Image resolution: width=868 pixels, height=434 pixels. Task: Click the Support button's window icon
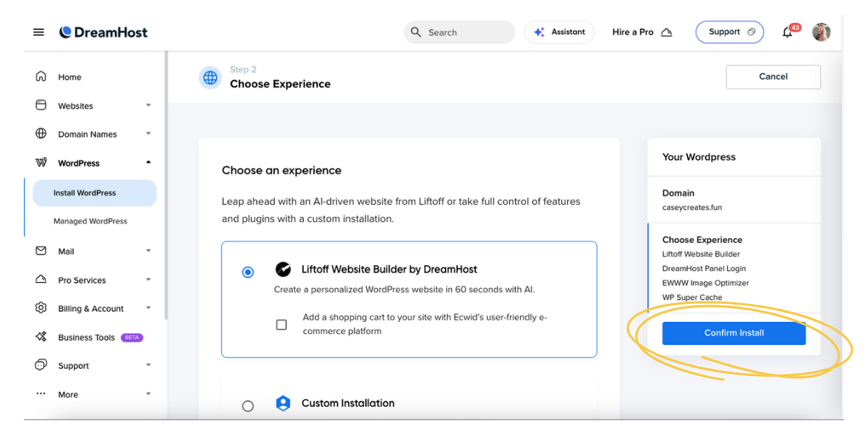tap(752, 32)
